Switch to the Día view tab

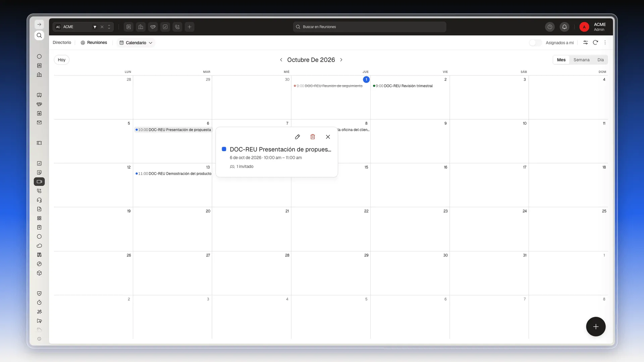pos(600,60)
